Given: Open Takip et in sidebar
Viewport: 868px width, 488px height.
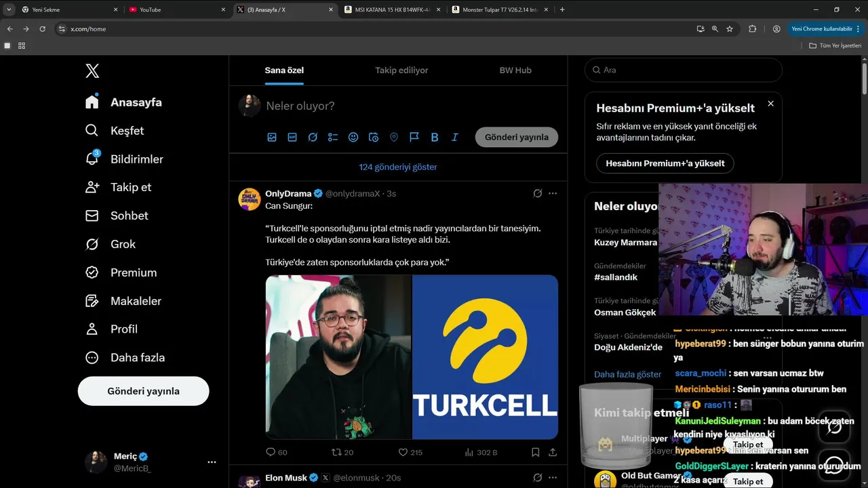Looking at the screenshot, I should click(x=118, y=187).
